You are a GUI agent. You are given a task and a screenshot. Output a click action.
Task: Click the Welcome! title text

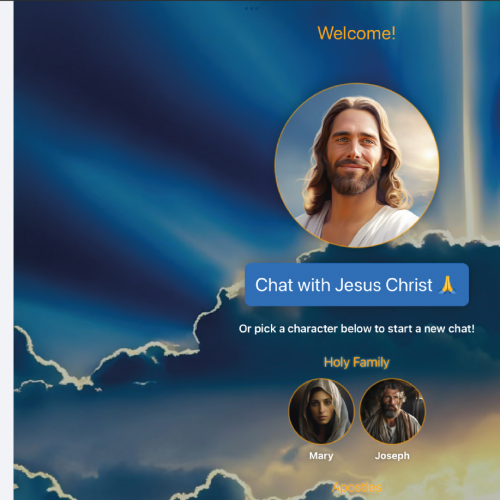pyautogui.click(x=357, y=33)
